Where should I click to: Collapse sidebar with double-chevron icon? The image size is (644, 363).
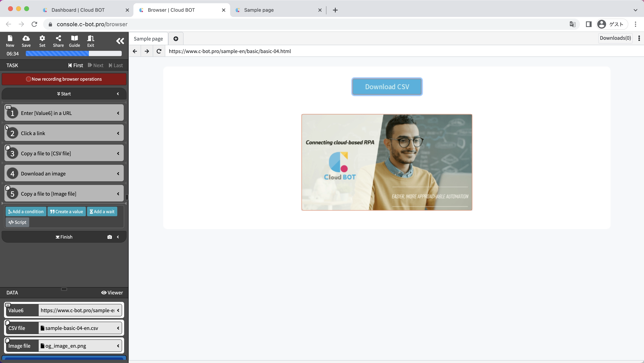click(x=120, y=41)
